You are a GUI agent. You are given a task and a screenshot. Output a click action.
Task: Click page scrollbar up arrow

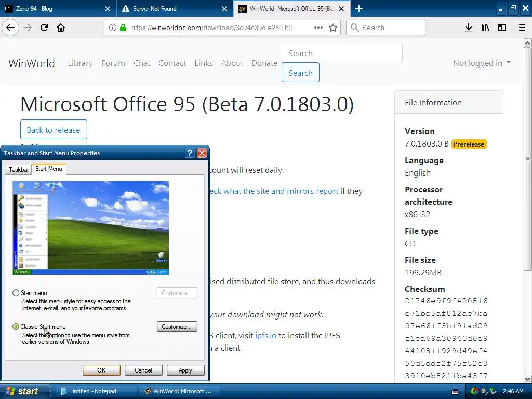click(528, 43)
